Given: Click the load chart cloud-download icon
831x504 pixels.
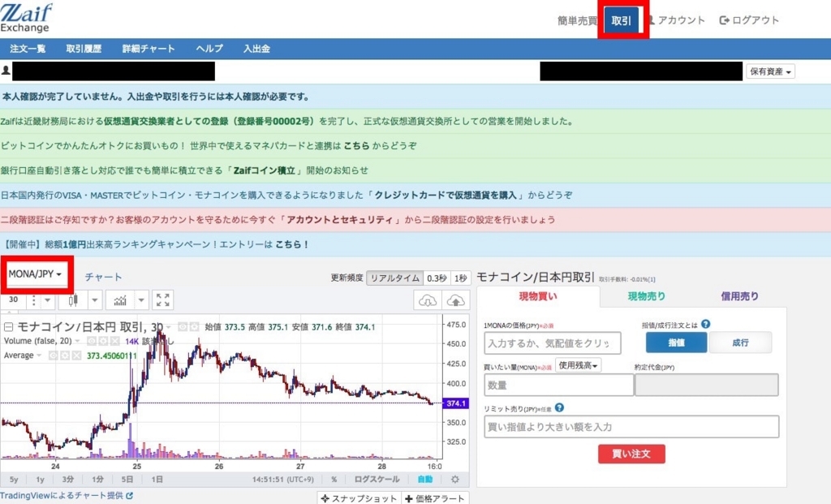Looking at the screenshot, I should pos(427,301).
